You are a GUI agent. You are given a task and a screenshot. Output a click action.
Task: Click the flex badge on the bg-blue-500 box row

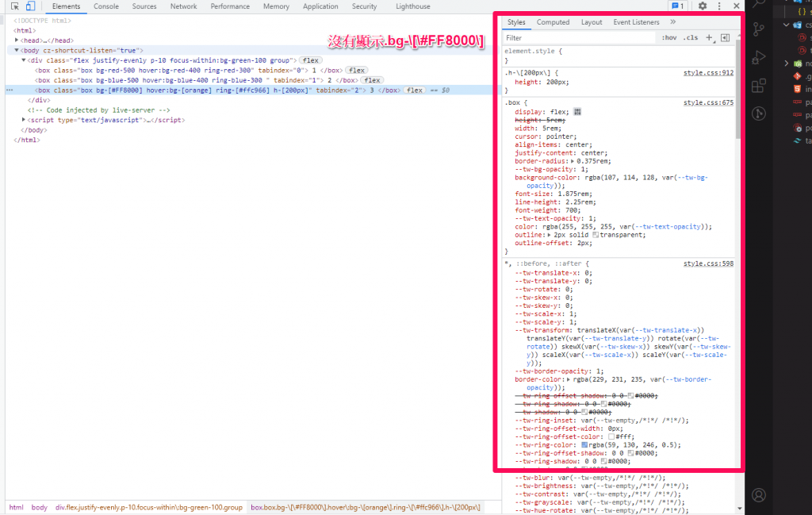[x=372, y=80]
